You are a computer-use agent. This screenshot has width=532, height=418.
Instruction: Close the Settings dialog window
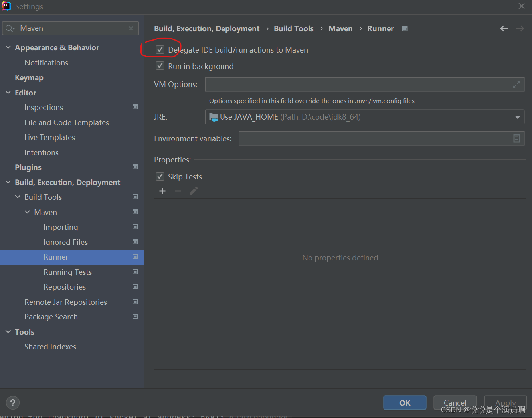point(522,6)
